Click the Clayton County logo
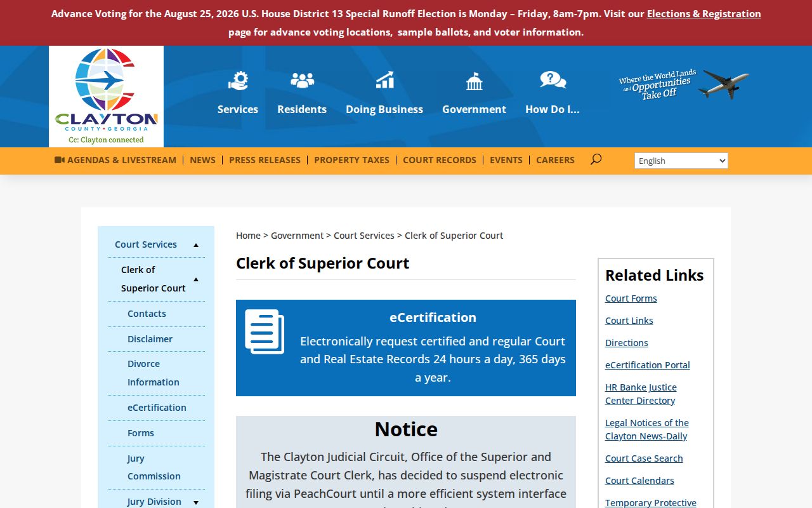The image size is (812, 508). (106, 97)
